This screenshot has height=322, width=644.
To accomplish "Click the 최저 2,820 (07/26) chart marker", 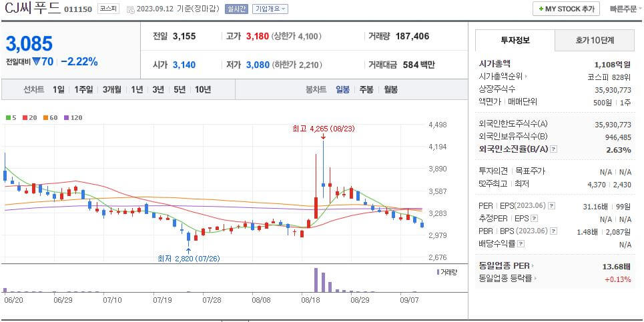I will (188, 259).
